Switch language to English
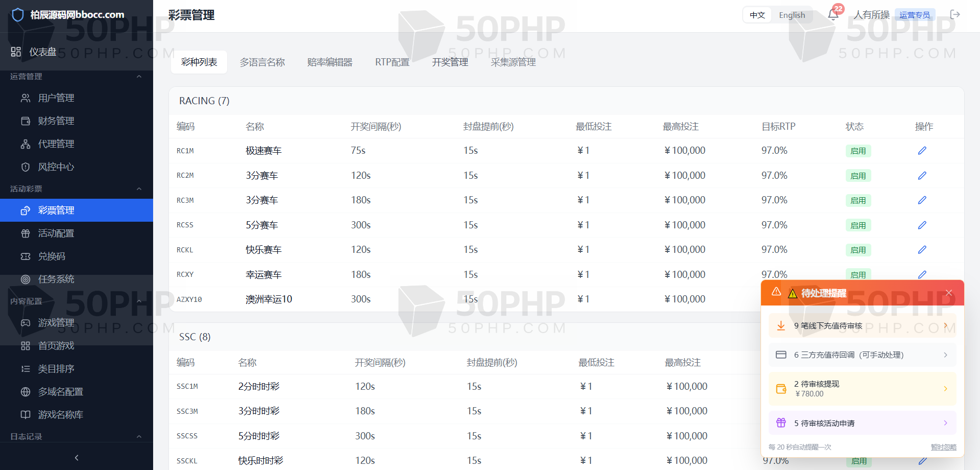 point(792,15)
